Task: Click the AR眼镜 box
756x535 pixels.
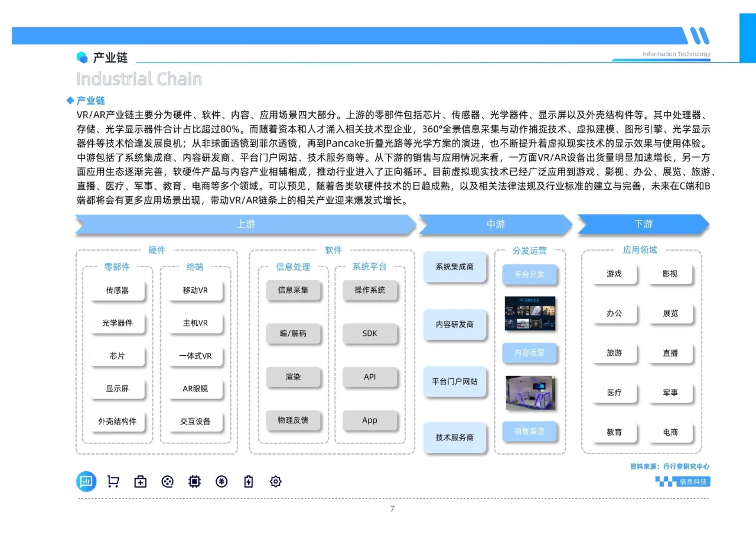Action: [x=195, y=389]
